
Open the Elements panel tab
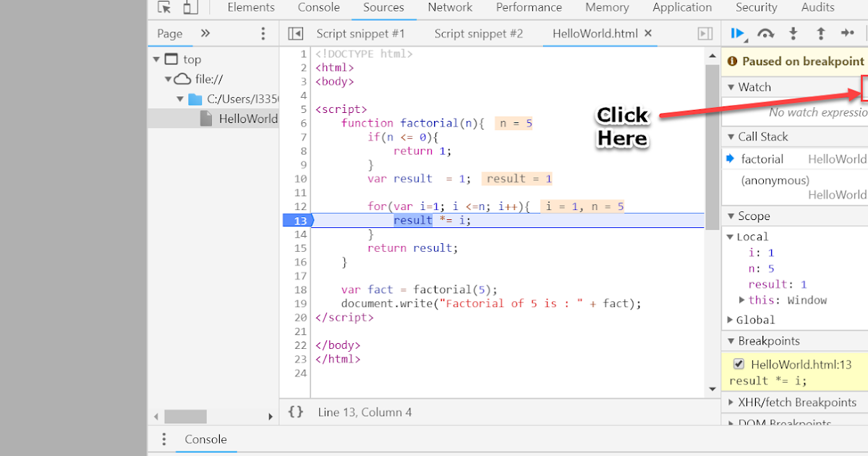(251, 7)
